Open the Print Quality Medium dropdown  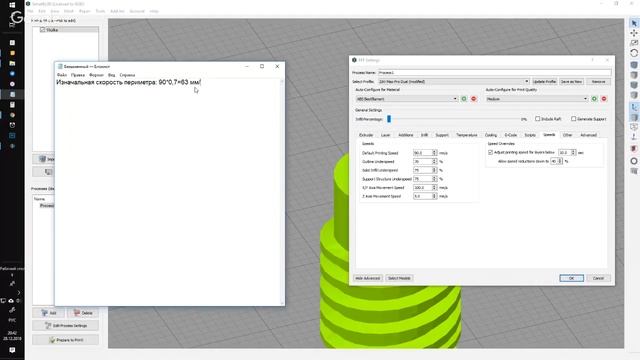tap(537, 99)
